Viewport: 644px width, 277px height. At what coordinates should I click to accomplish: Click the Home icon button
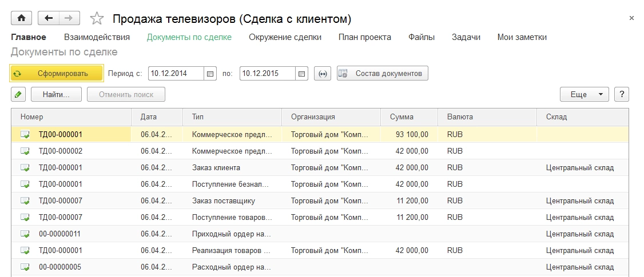tap(22, 18)
